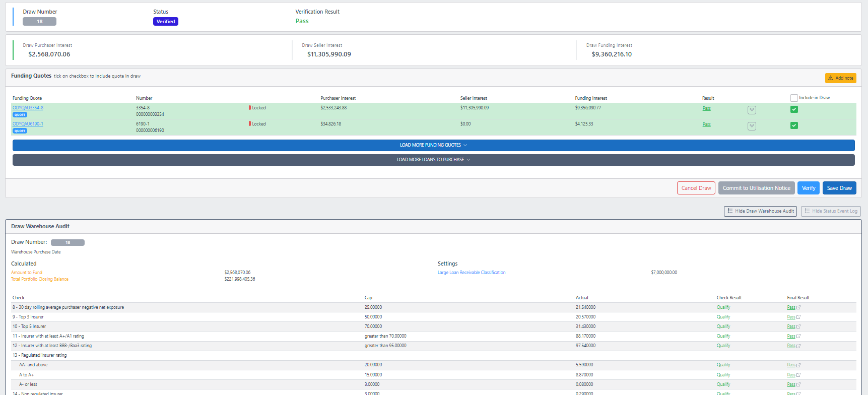Click the orange Add note button

(840, 78)
